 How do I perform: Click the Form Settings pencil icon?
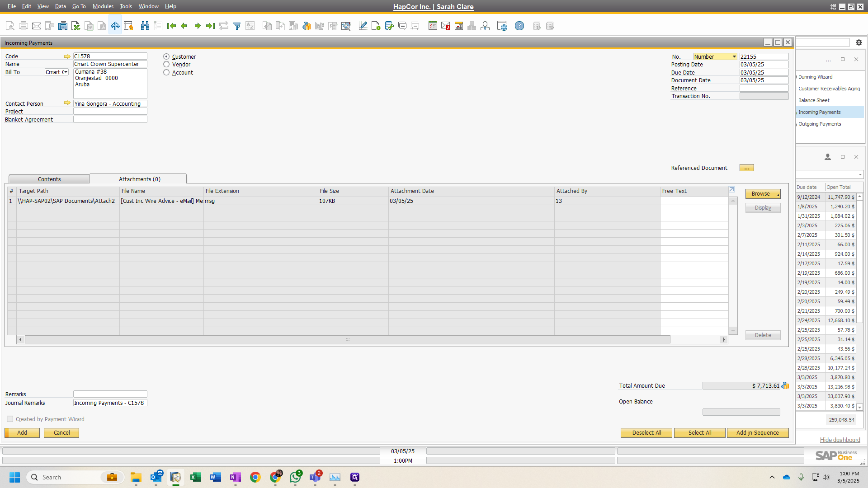tap(363, 26)
